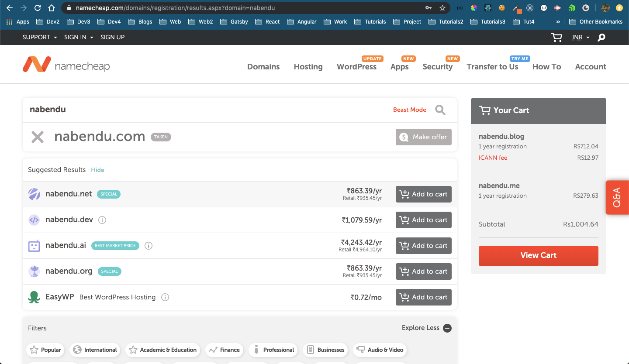Toggle the International filter
This screenshot has height=364, width=629.
pos(95,350)
